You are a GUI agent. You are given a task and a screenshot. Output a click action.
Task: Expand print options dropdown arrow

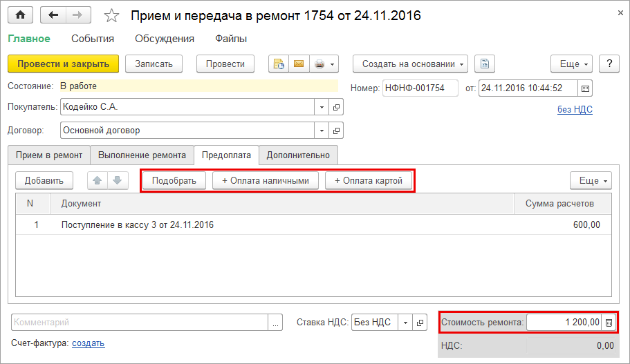point(332,64)
